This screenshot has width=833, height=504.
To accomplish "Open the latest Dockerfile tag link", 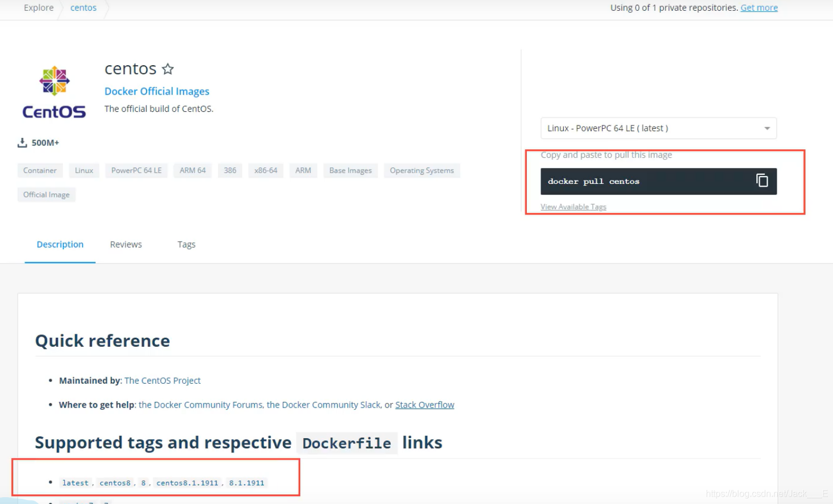I will coord(76,483).
